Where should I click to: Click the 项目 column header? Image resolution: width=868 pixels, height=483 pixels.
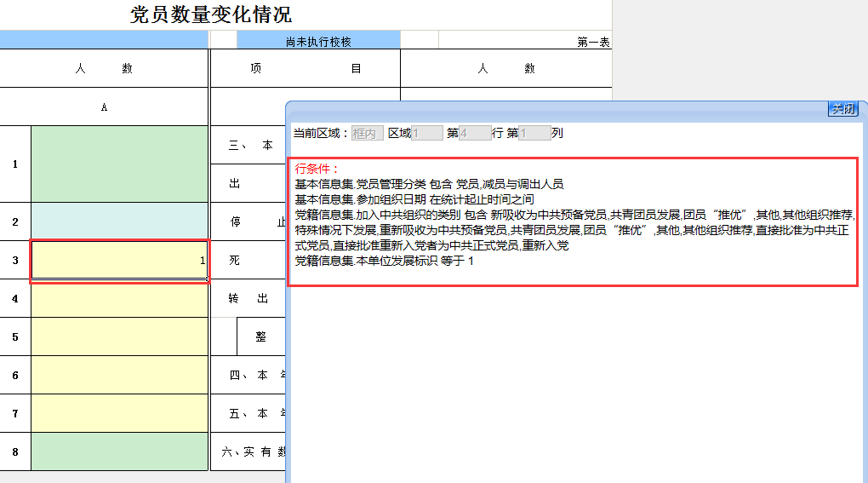pos(305,68)
